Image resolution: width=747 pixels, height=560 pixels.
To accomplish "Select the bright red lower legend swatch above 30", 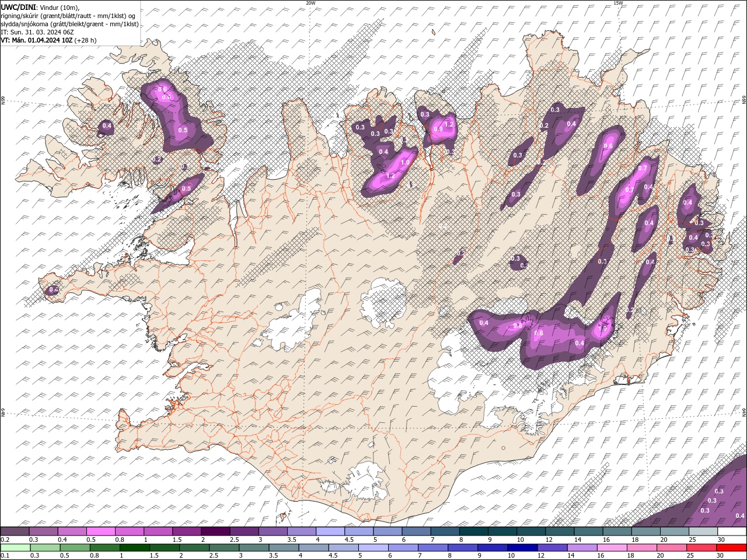I will point(732,548).
